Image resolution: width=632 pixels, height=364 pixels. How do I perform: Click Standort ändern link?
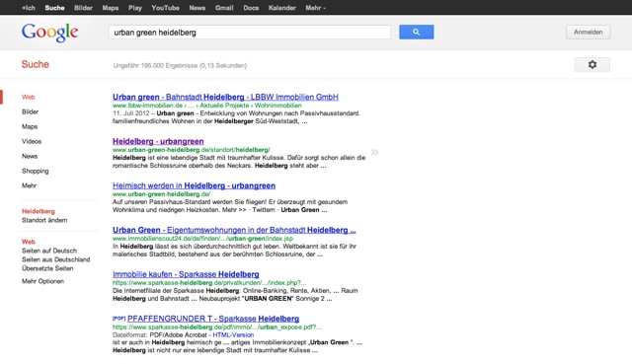[x=44, y=220]
